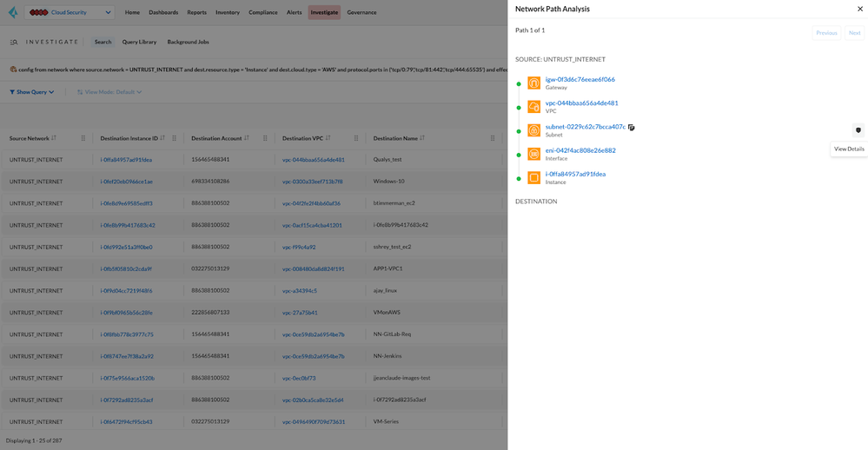Switch to the Background Jobs tab
The image size is (868, 450).
(x=189, y=42)
